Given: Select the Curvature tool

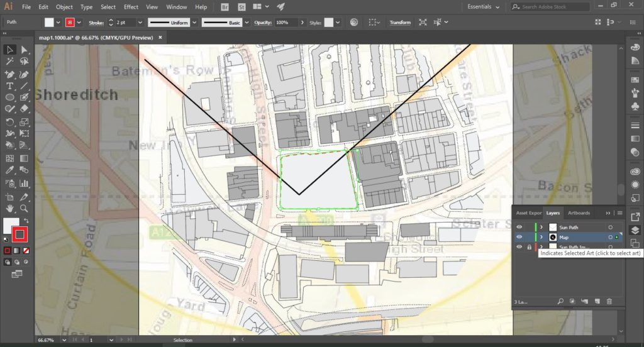Looking at the screenshot, I should coord(25,74).
